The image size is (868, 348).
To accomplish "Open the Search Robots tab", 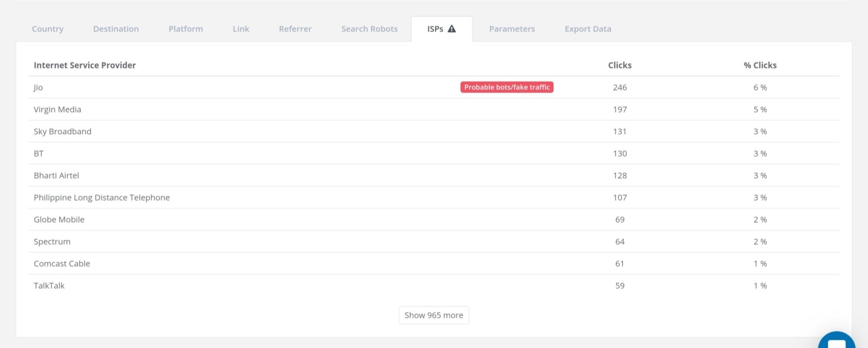I will click(369, 29).
